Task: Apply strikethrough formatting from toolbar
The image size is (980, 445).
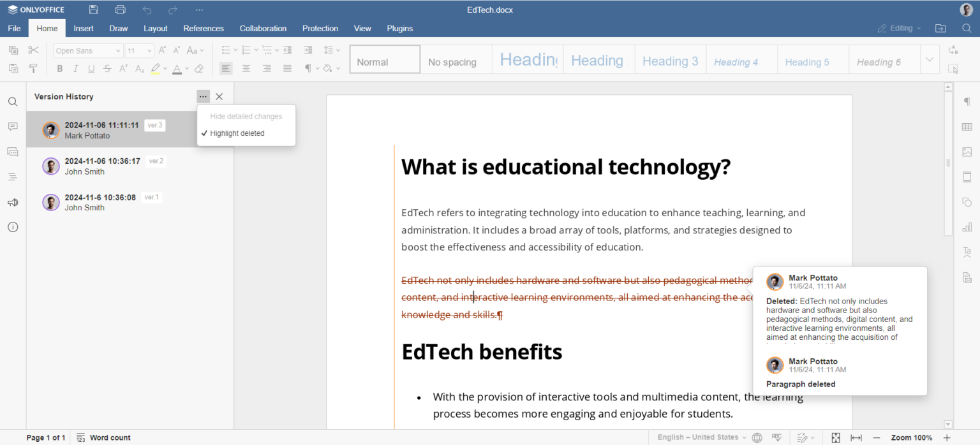Action: [107, 69]
